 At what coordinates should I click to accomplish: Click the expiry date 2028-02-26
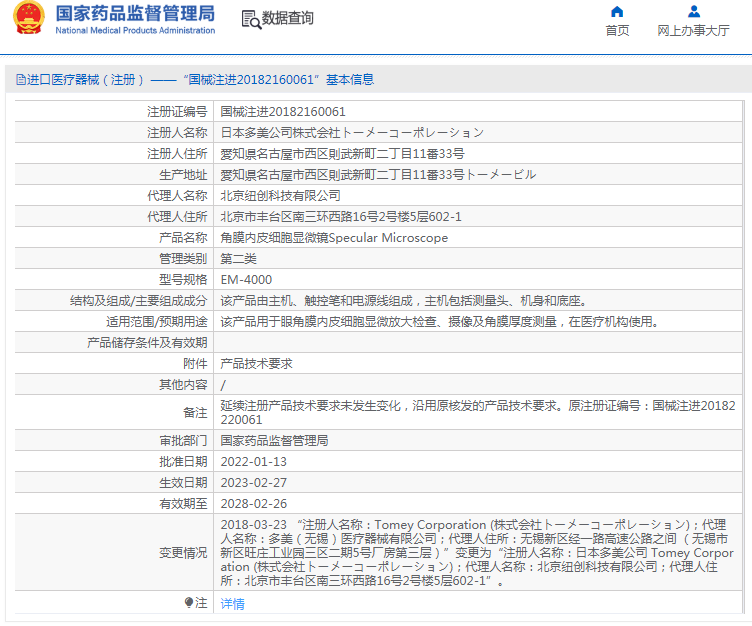click(253, 504)
